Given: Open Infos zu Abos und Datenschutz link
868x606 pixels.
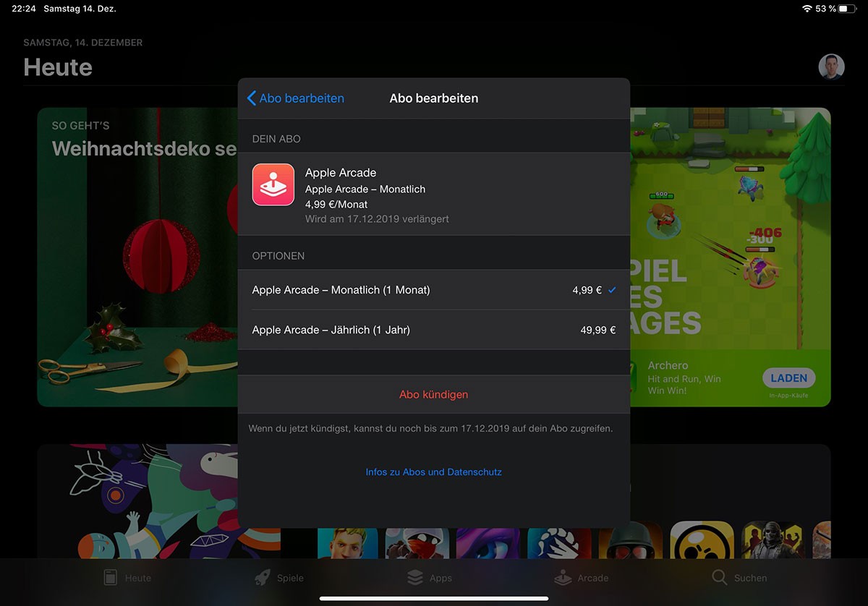Looking at the screenshot, I should (433, 472).
